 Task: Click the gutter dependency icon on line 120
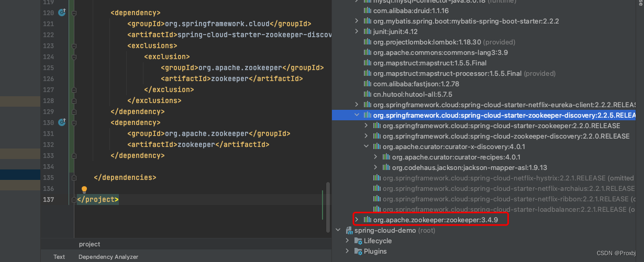click(62, 13)
